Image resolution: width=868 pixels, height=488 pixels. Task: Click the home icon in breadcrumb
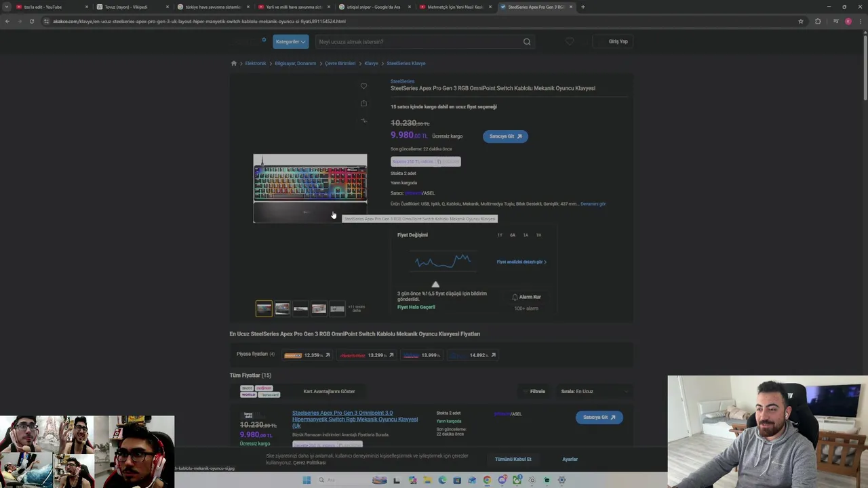[x=234, y=63]
